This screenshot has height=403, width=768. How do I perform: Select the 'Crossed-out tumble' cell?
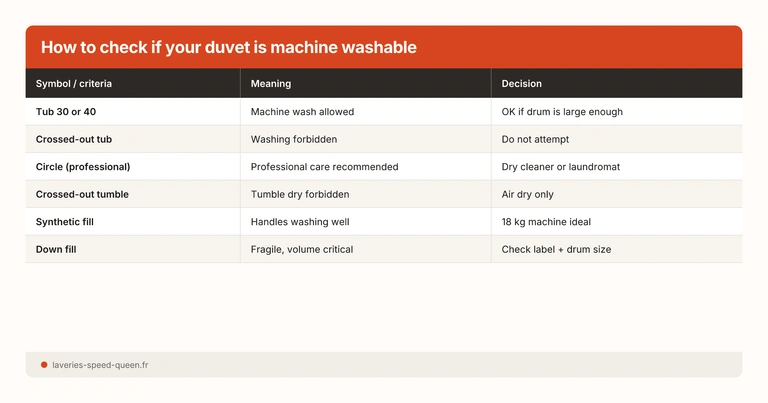(x=133, y=194)
